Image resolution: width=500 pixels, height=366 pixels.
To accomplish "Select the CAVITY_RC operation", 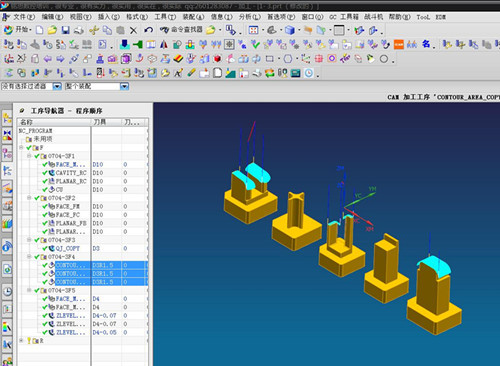I will click(71, 173).
